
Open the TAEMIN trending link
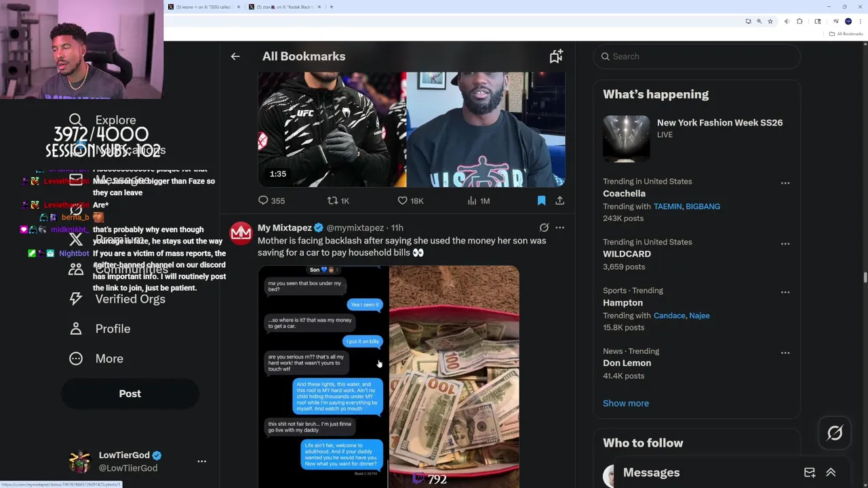pyautogui.click(x=668, y=206)
